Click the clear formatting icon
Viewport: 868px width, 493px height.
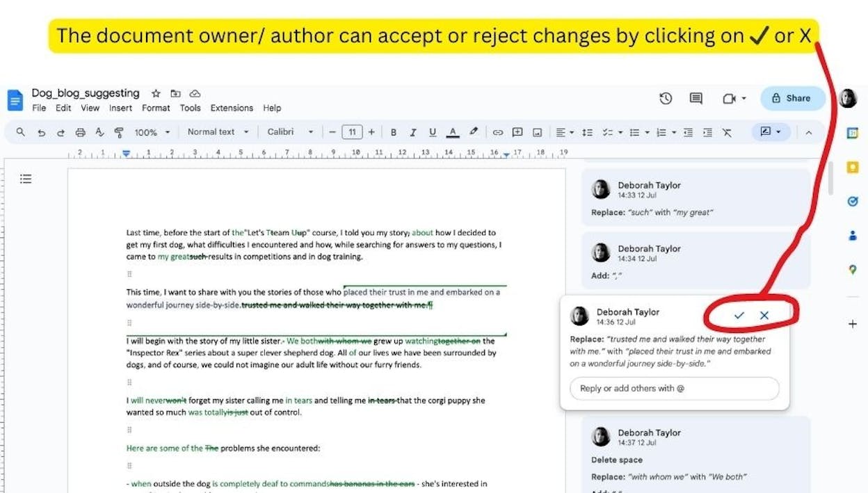[727, 132]
